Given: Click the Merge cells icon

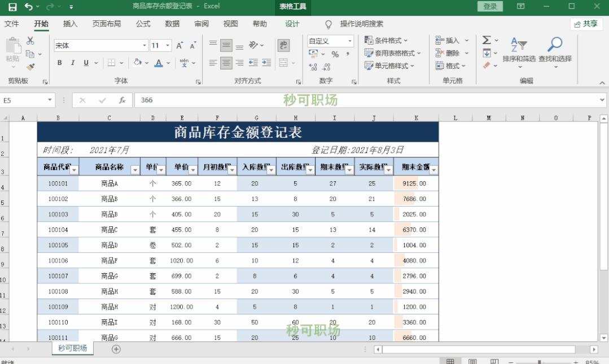Looking at the screenshot, I should (283, 63).
